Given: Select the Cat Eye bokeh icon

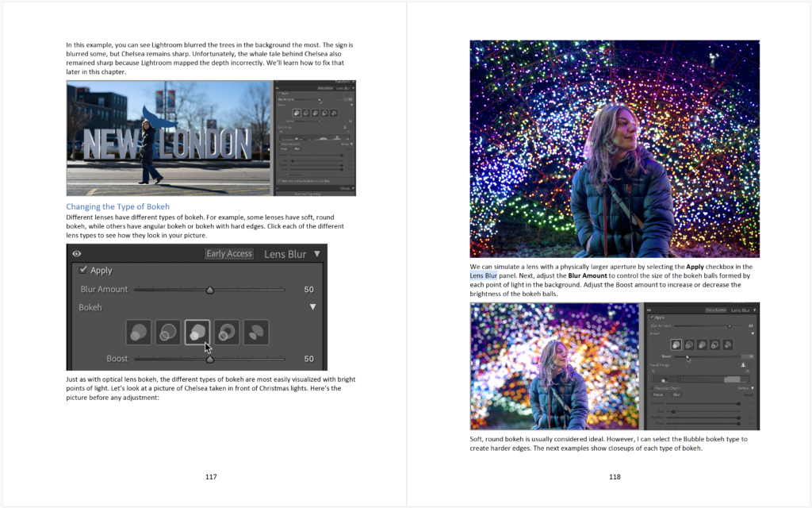Looking at the screenshot, I should click(255, 333).
